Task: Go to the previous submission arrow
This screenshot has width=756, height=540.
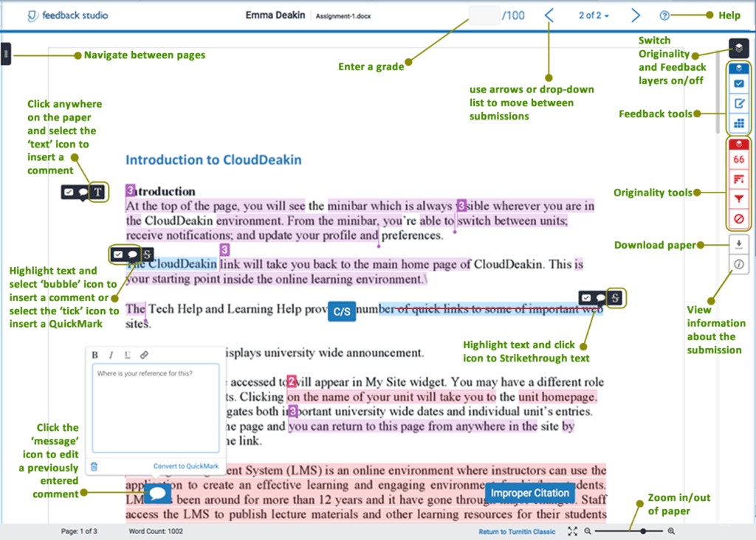Action: pyautogui.click(x=549, y=15)
